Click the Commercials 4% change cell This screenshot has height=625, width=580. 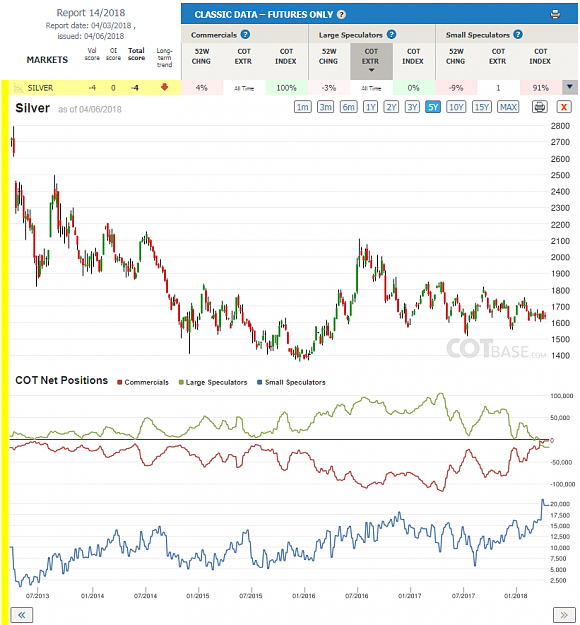[x=202, y=88]
